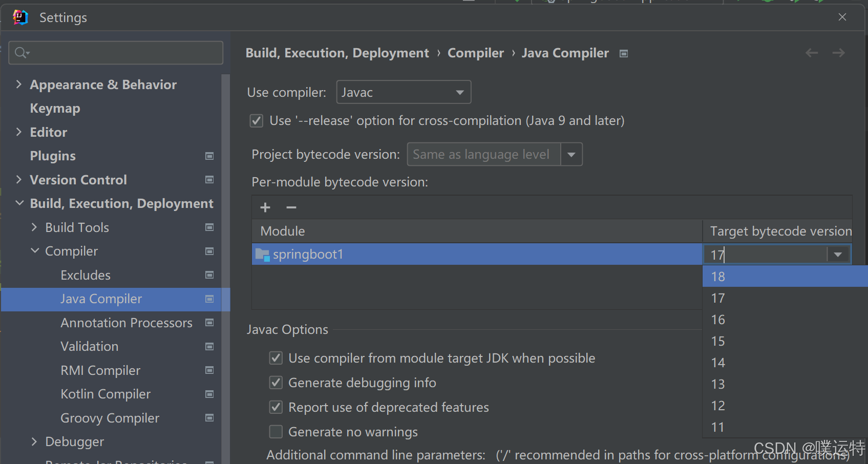Screen dimensions: 868x464
Task: Toggle Report use of deprecated features
Action: click(x=276, y=407)
